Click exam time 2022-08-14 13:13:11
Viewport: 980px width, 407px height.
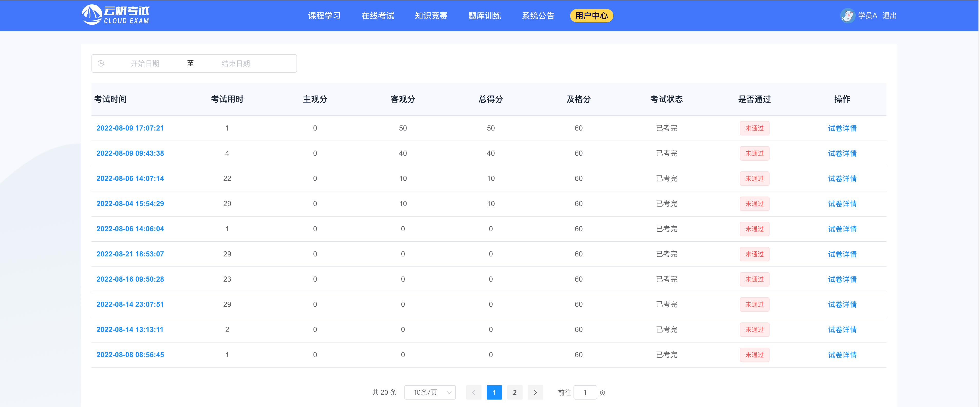[130, 329]
